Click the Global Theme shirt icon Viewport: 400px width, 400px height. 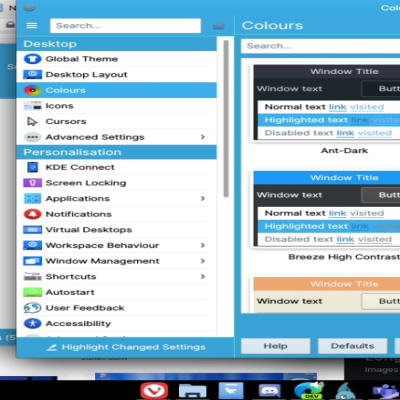tap(32, 59)
